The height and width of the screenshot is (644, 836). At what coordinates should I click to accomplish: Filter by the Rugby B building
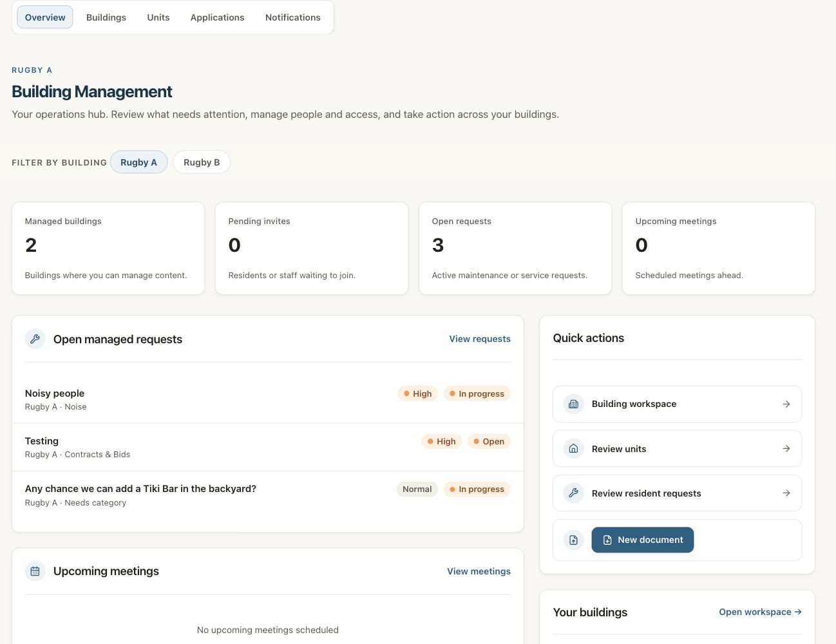[202, 162]
